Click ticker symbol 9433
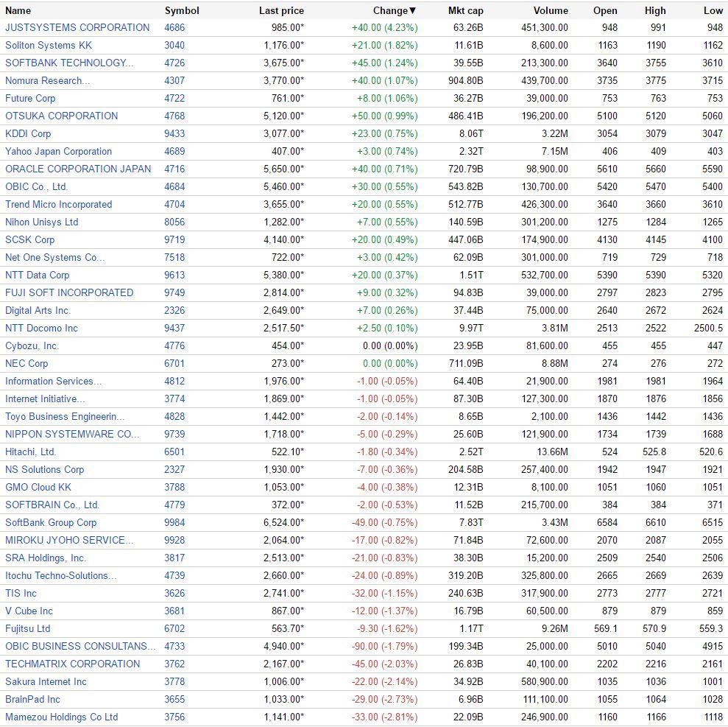 tap(174, 133)
